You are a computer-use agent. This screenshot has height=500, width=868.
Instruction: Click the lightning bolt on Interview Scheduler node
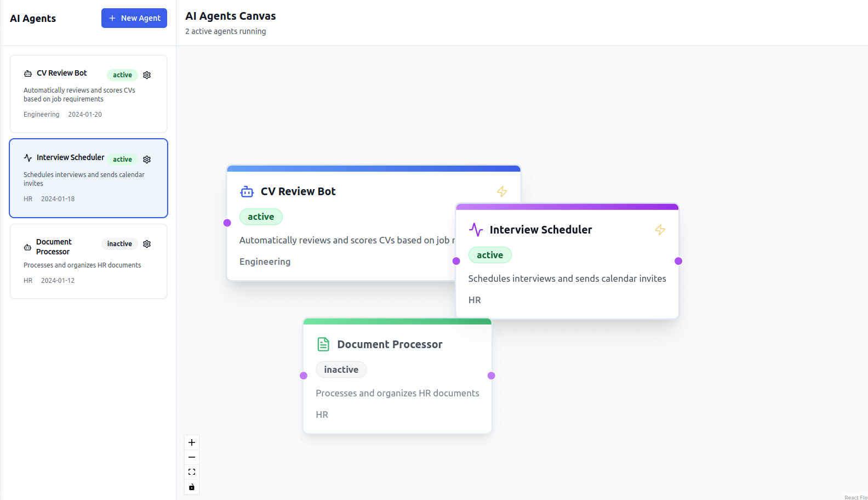pos(660,230)
